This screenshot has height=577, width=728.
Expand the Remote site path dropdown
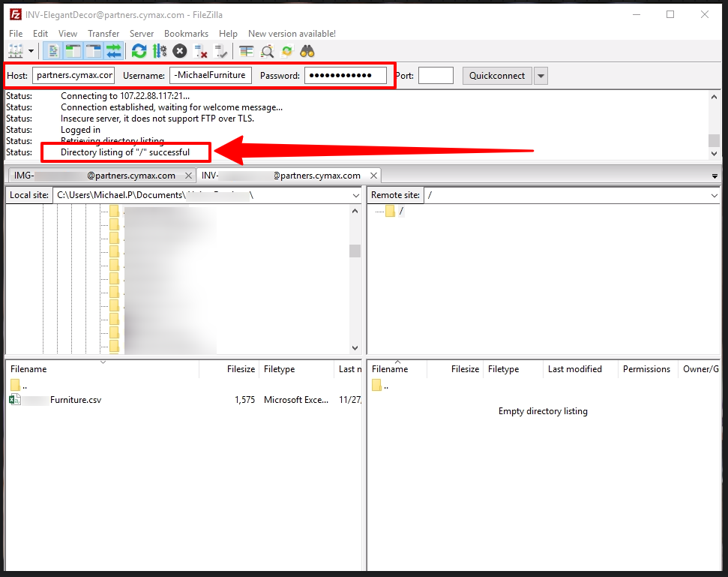click(x=714, y=196)
